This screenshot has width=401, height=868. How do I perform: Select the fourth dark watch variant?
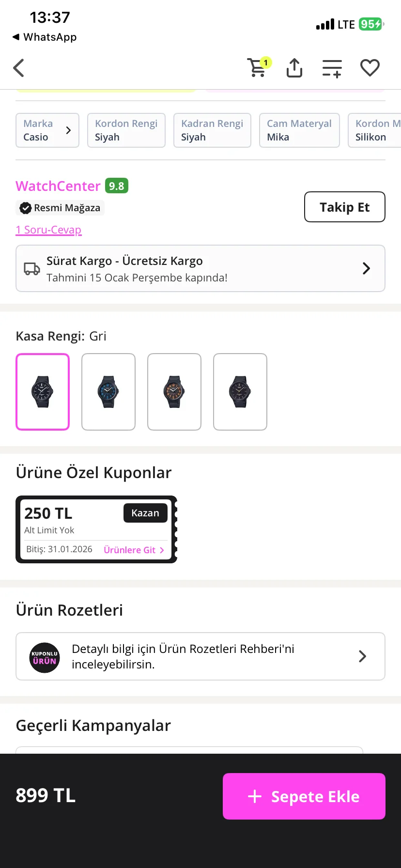[240, 392]
